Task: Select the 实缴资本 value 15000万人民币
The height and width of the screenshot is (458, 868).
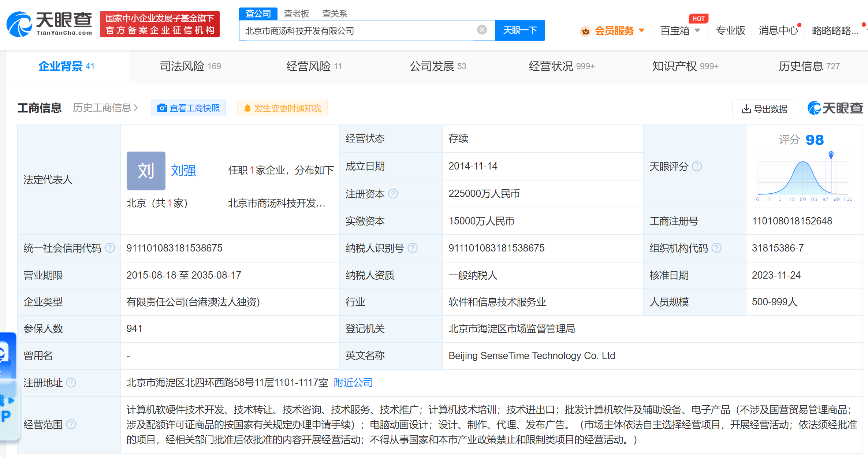Action: tap(481, 221)
